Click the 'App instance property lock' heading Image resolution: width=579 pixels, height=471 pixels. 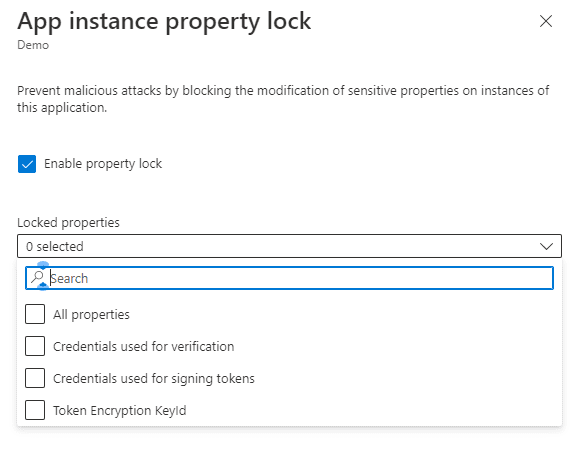(164, 22)
